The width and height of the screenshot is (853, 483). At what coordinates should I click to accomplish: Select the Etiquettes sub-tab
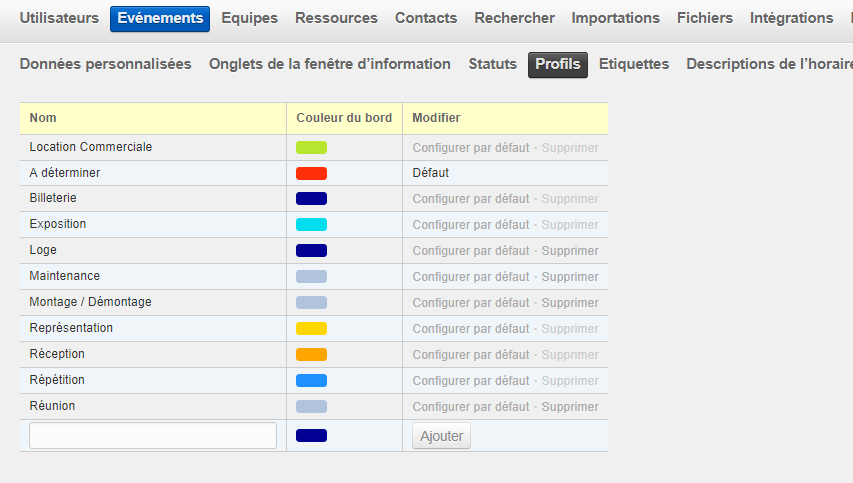[x=634, y=64]
